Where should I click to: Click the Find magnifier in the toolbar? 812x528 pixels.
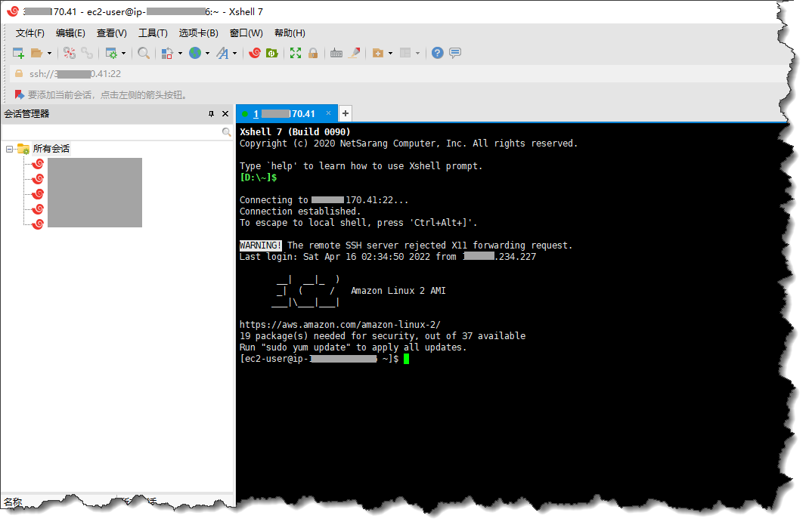(144, 53)
